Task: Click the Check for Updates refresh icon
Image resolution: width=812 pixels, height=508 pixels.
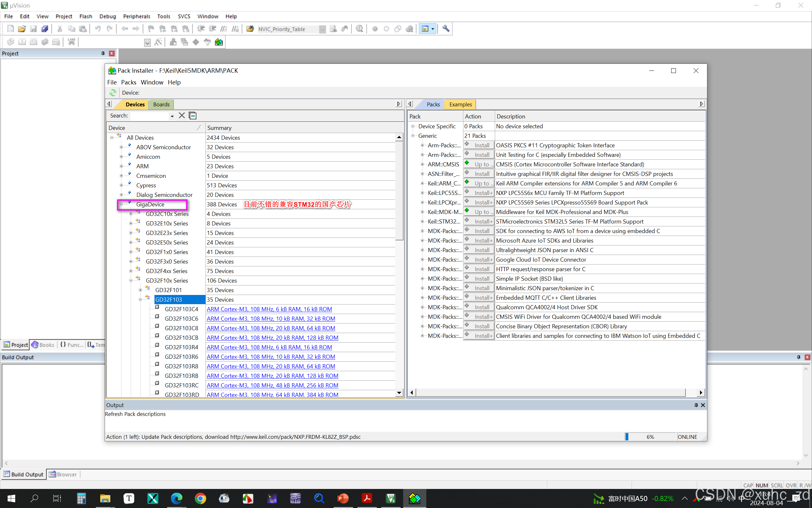Action: 113,93
